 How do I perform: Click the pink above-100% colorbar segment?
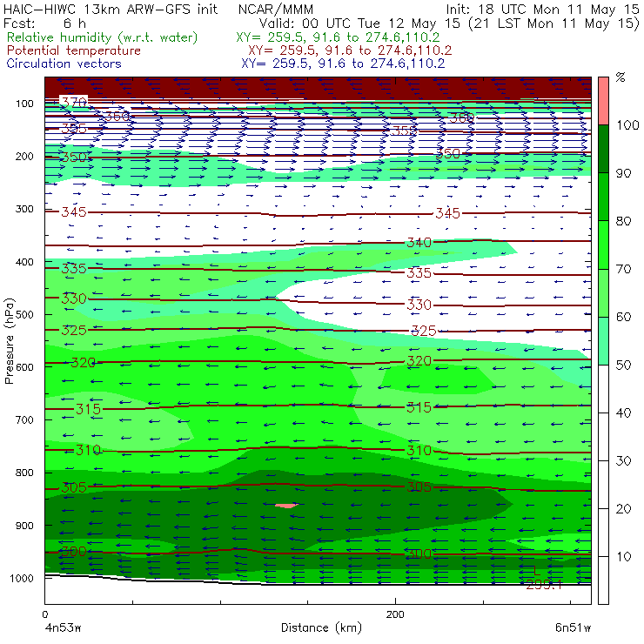(x=603, y=101)
